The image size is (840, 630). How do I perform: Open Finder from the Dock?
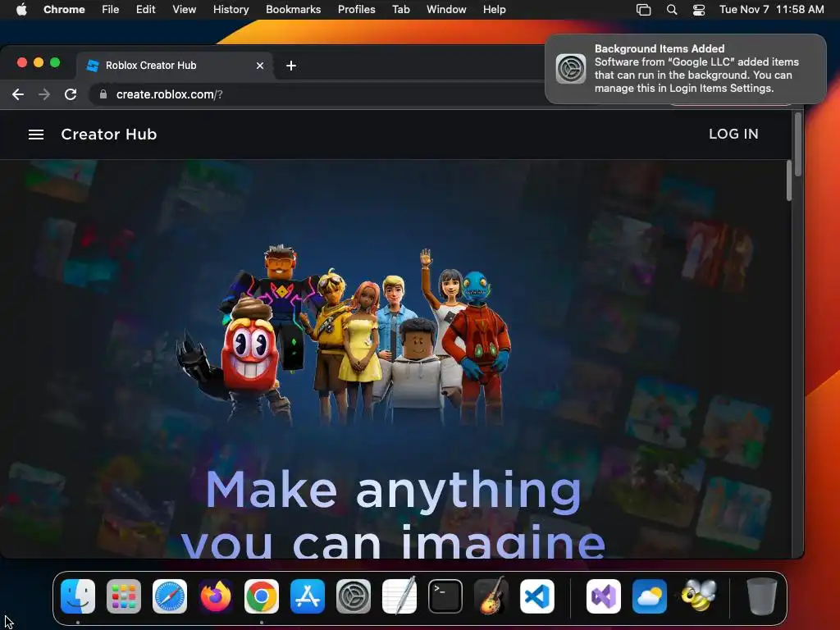pos(78,596)
